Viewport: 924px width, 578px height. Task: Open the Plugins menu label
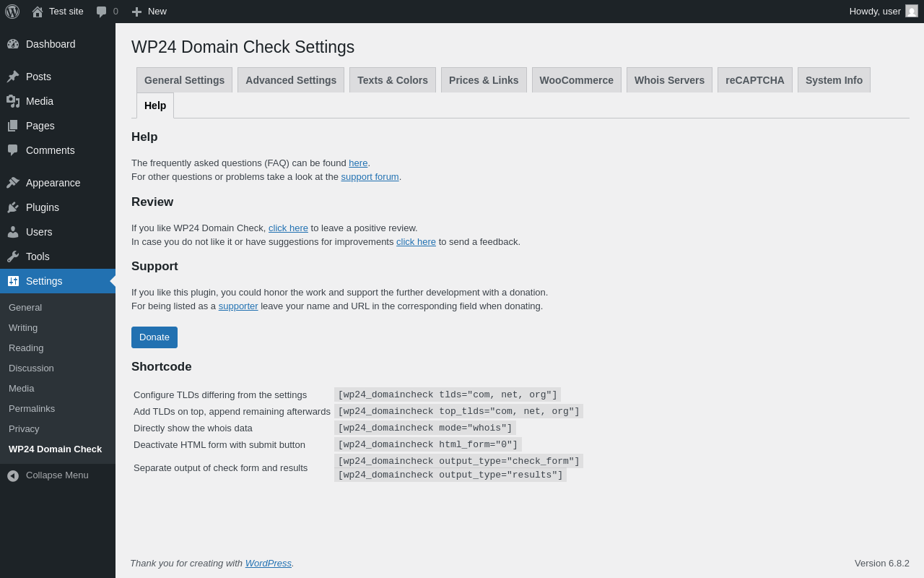(x=43, y=207)
